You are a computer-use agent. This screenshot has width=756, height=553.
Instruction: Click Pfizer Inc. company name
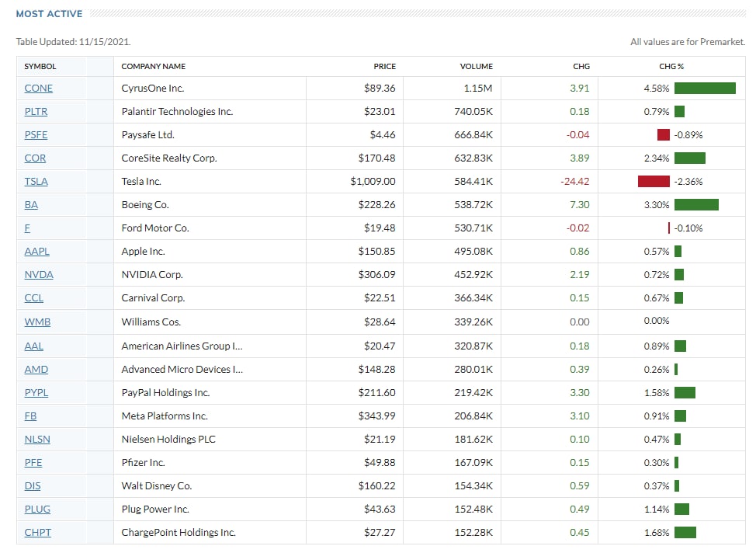point(143,463)
